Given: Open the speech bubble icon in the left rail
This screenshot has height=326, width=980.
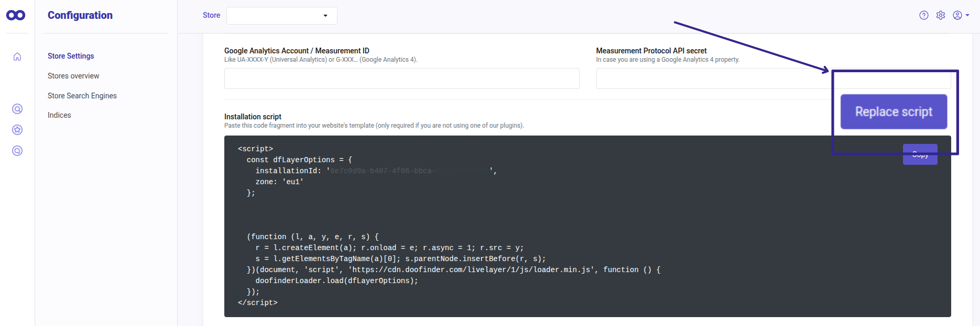Looking at the screenshot, I should 17,151.
